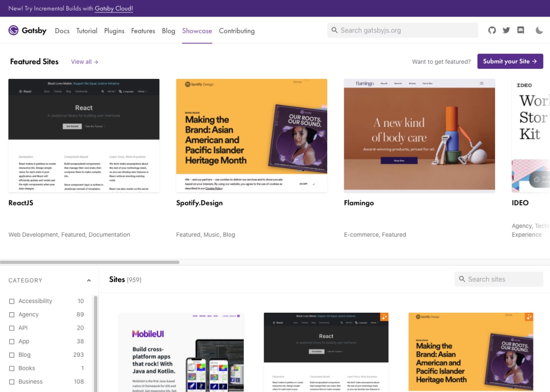The width and height of the screenshot is (550, 392).
Task: Check the Blog category checkbox
Action: point(12,355)
